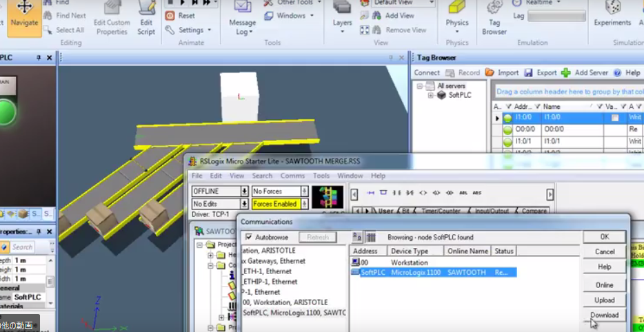The width and height of the screenshot is (644, 332).
Task: Expand the SoftPLC server node
Action: tap(430, 95)
